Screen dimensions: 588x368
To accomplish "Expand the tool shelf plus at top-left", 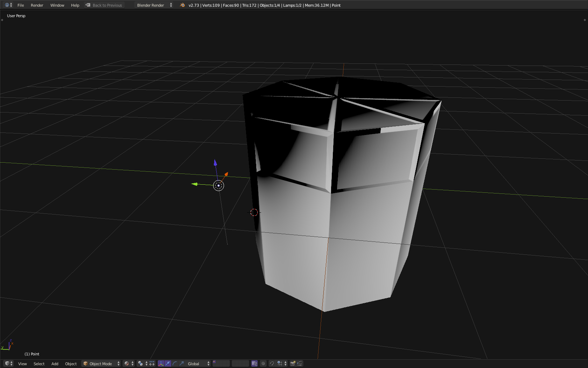I will [x=2, y=20].
